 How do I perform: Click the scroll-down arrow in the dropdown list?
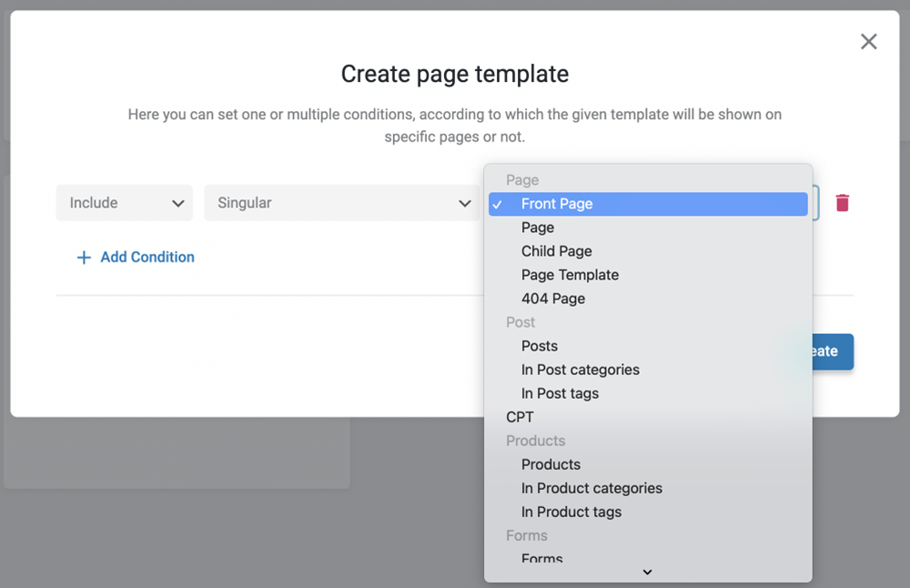tap(648, 573)
